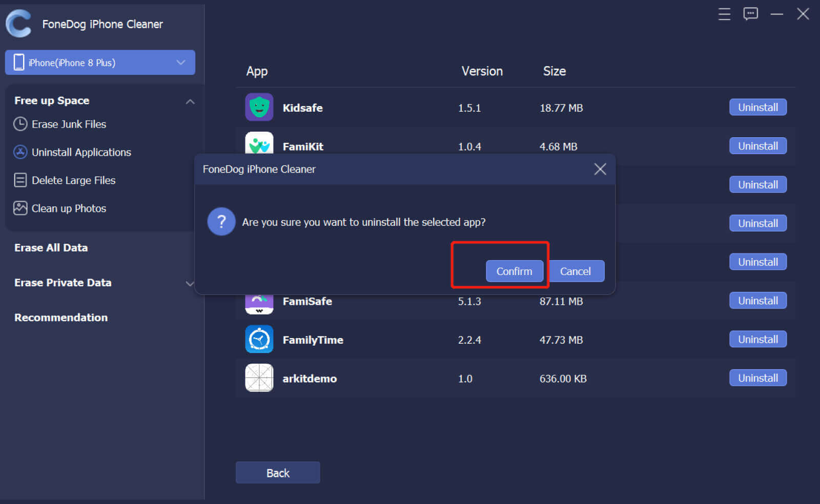
Task: Select Erase Junk Files
Action: pyautogui.click(x=69, y=124)
